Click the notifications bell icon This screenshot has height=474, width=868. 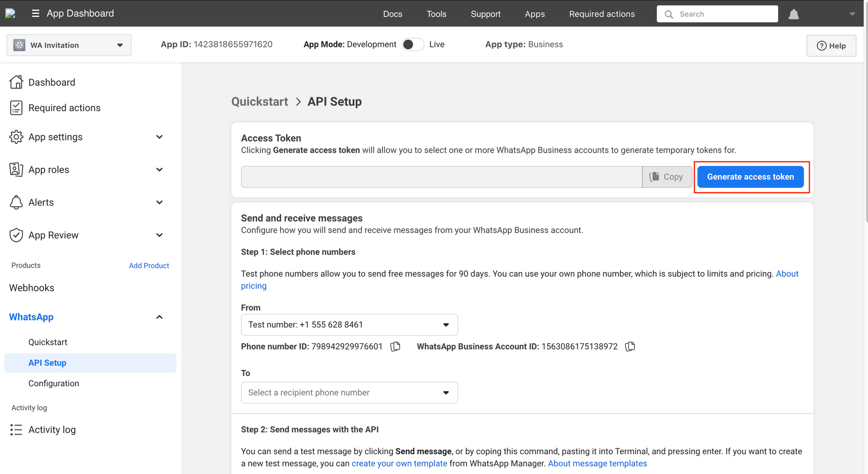pyautogui.click(x=793, y=14)
